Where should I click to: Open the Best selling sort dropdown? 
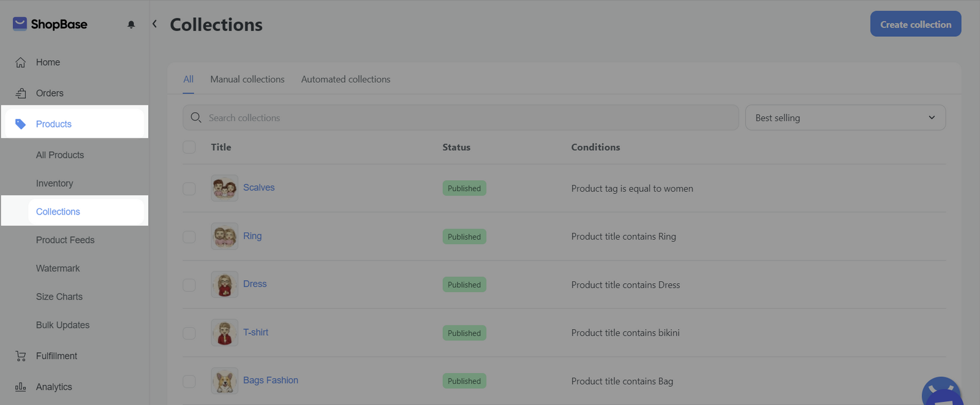coord(845,118)
